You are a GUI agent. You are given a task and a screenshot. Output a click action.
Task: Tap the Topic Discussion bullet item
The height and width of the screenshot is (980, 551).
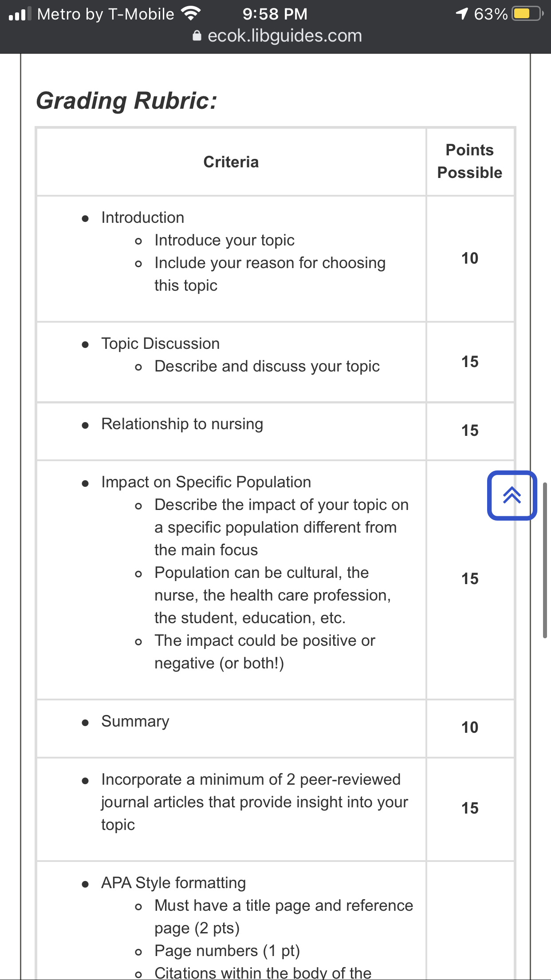(161, 344)
